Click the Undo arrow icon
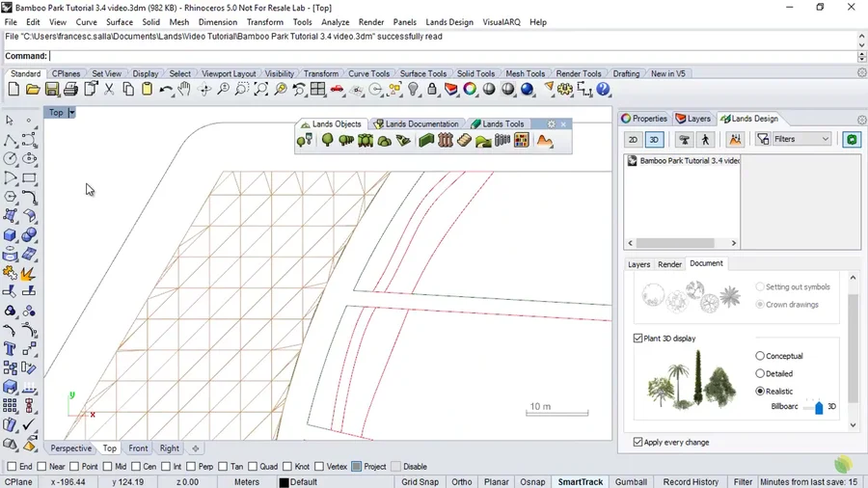Viewport: 868px width, 488px height. coord(166,89)
